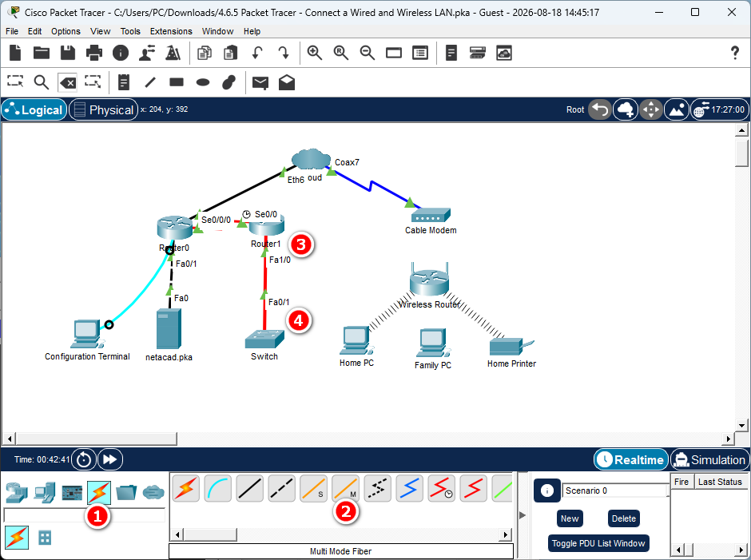Expand the PDU list panel arrow
Image resolution: width=751 pixels, height=560 pixels.
coord(522,515)
